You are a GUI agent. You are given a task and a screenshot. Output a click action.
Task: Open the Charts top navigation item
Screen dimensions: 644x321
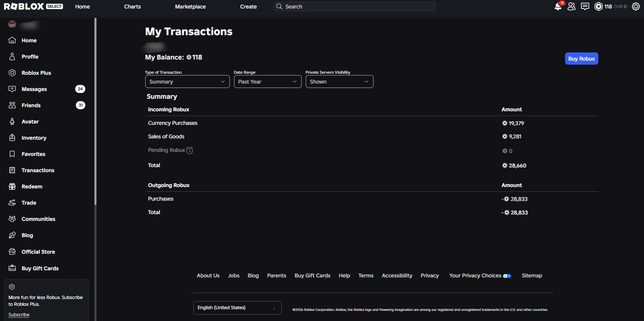pos(132,6)
